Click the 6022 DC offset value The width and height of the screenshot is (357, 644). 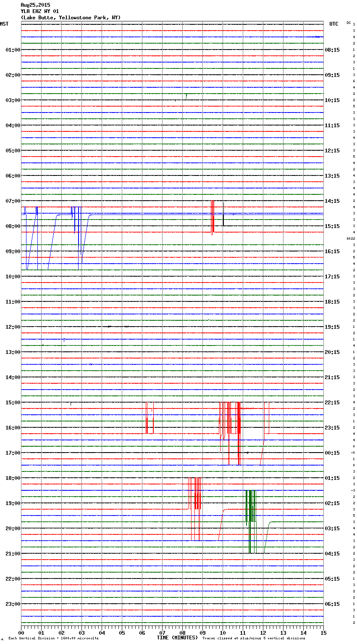(351, 238)
